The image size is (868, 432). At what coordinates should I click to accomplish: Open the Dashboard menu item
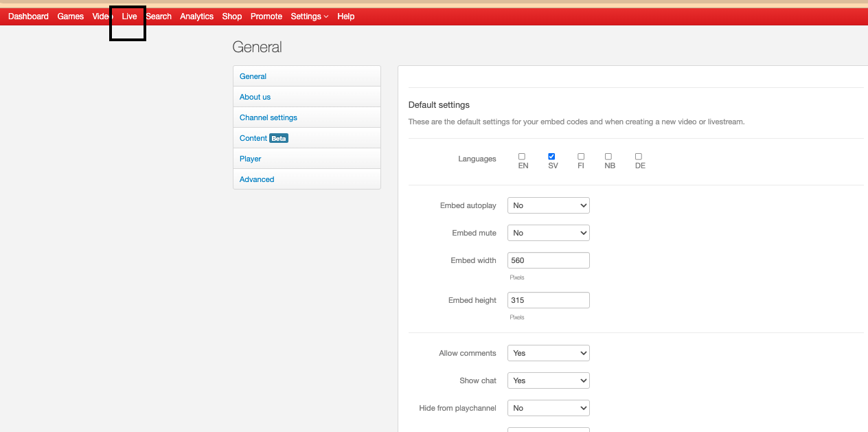(28, 16)
